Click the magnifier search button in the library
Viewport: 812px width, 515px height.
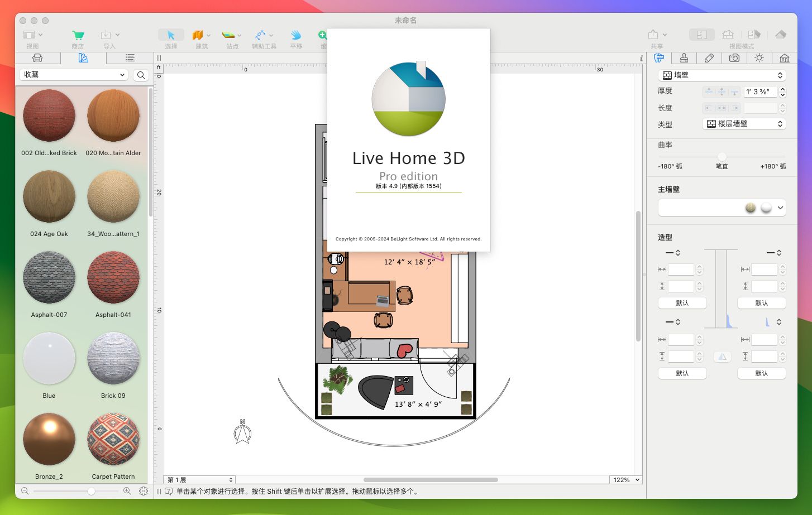pyautogui.click(x=141, y=75)
